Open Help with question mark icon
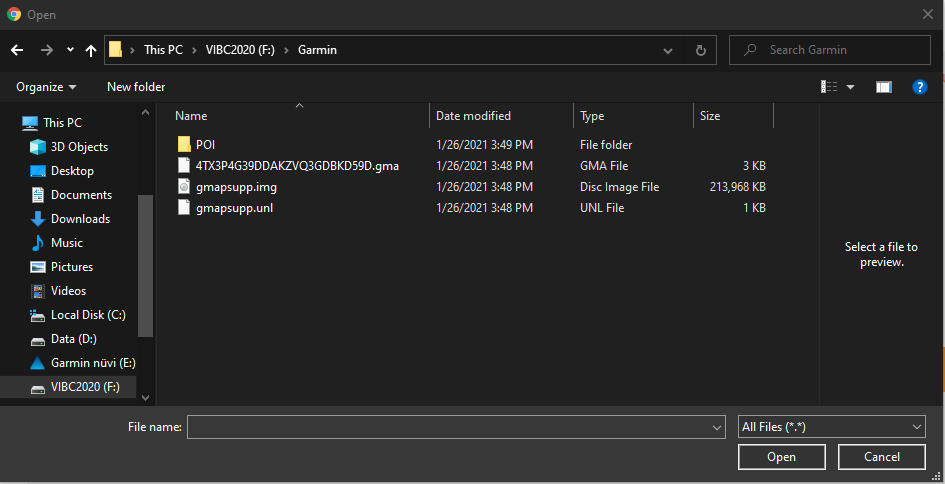The width and height of the screenshot is (945, 484). 919,87
